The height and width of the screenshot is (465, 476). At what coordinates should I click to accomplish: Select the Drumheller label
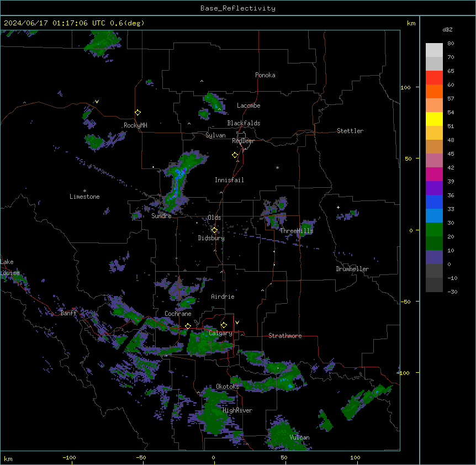click(x=352, y=269)
